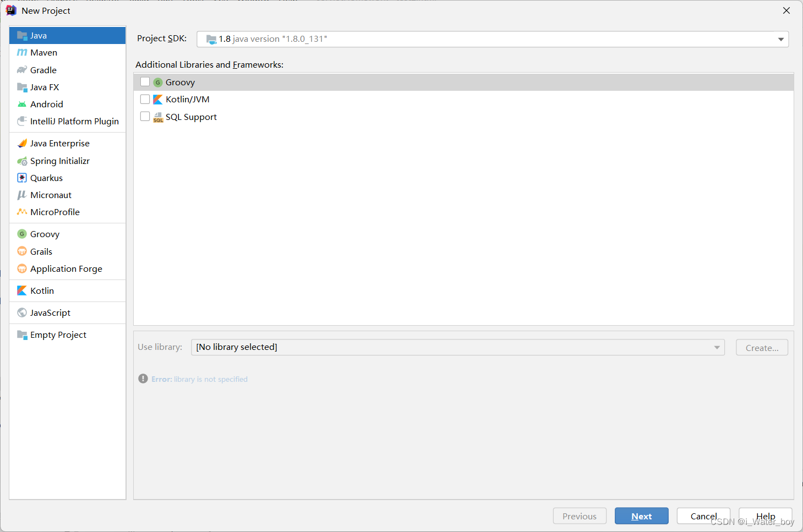Click the Grails label
The height and width of the screenshot is (532, 803).
[41, 251]
